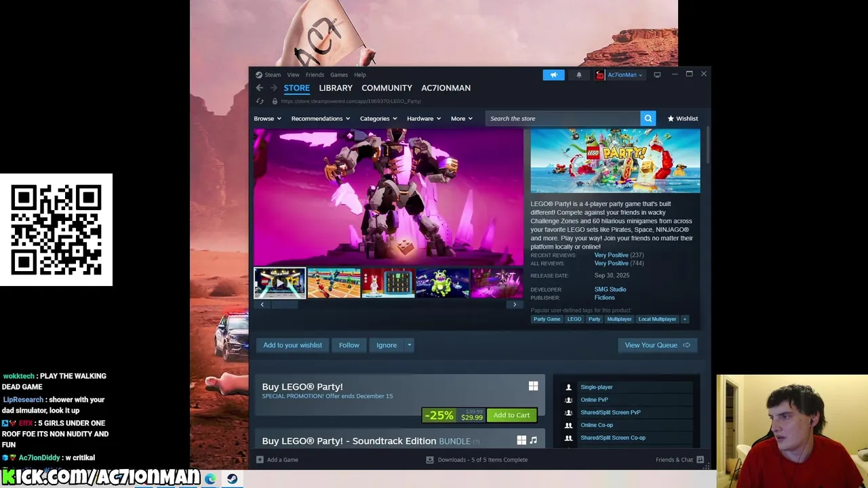Click the Single-player feature icon
Viewport: 868px width, 488px height.
(568, 388)
